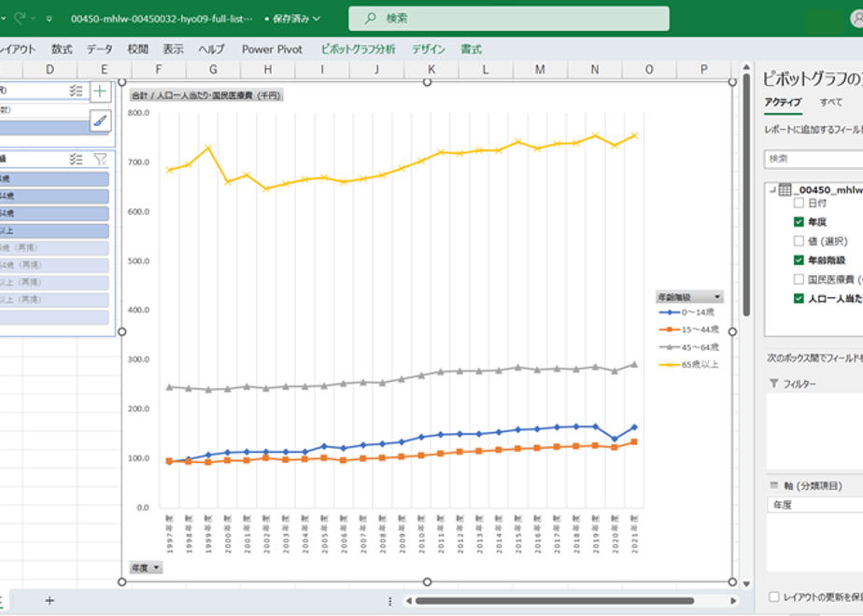
Task: Click the table icon beside _00450_mhlw
Action: pyautogui.click(x=785, y=189)
